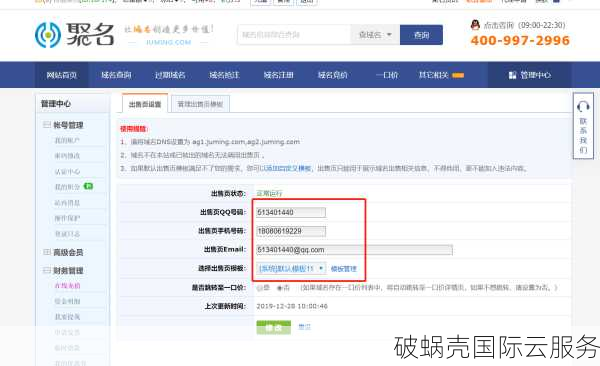
Task: Open 我要提现 in the sidebar
Action: pyautogui.click(x=67, y=317)
